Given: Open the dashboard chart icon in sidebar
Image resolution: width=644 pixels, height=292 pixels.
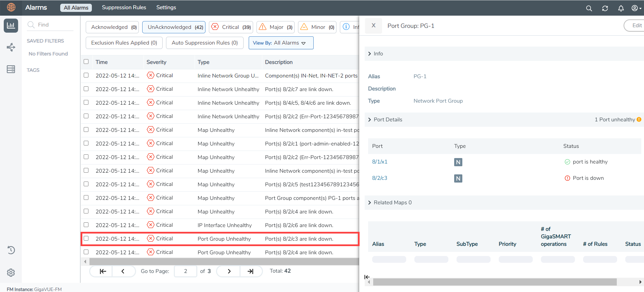Looking at the screenshot, I should 11,25.
